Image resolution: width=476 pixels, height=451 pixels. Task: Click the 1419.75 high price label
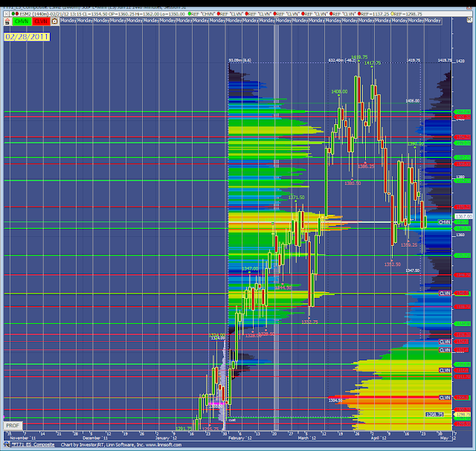click(359, 57)
